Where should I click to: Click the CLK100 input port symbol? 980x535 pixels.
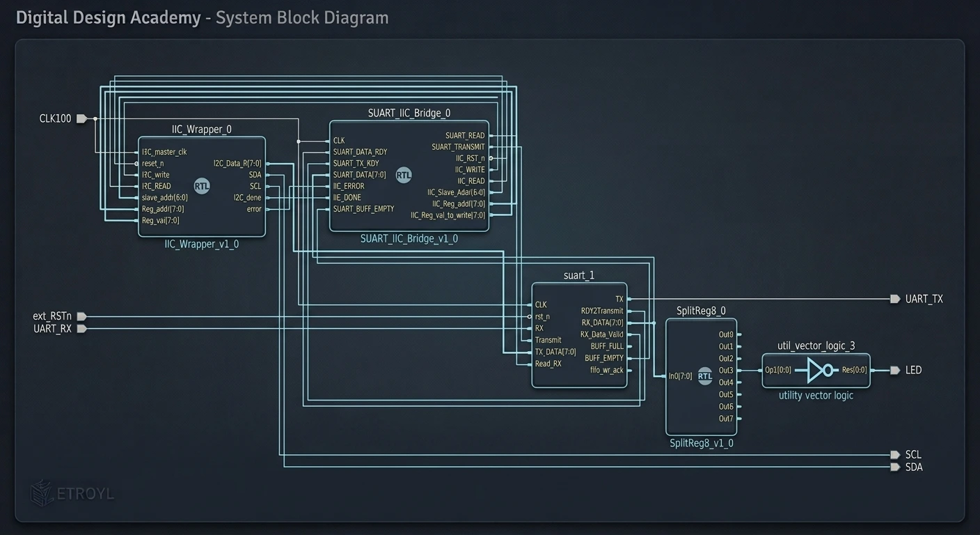(x=81, y=118)
